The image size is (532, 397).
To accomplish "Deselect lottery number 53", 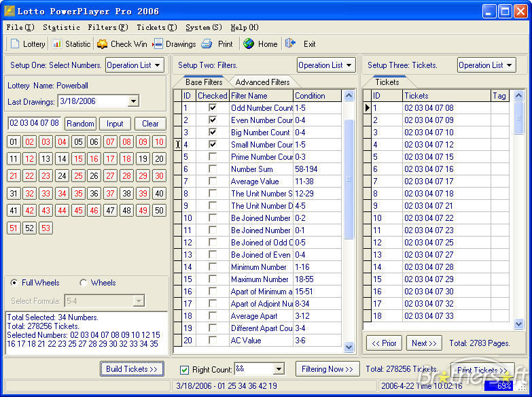I will [x=46, y=228].
